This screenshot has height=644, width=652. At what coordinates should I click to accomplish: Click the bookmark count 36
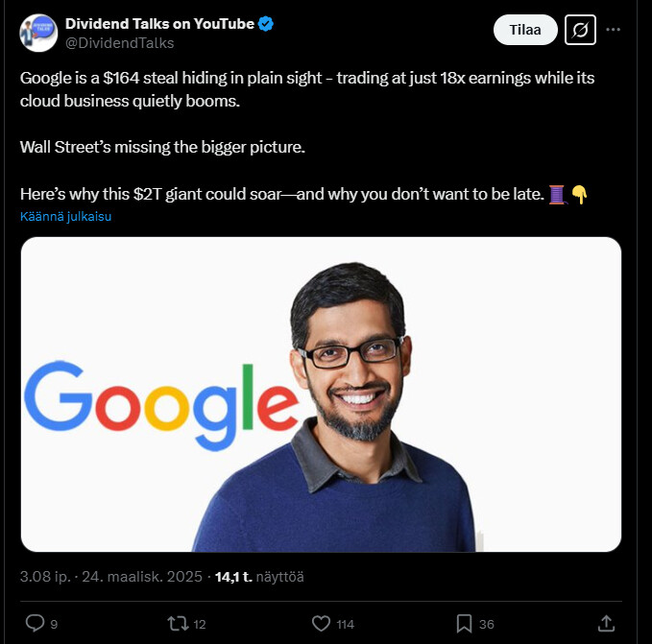pos(487,624)
